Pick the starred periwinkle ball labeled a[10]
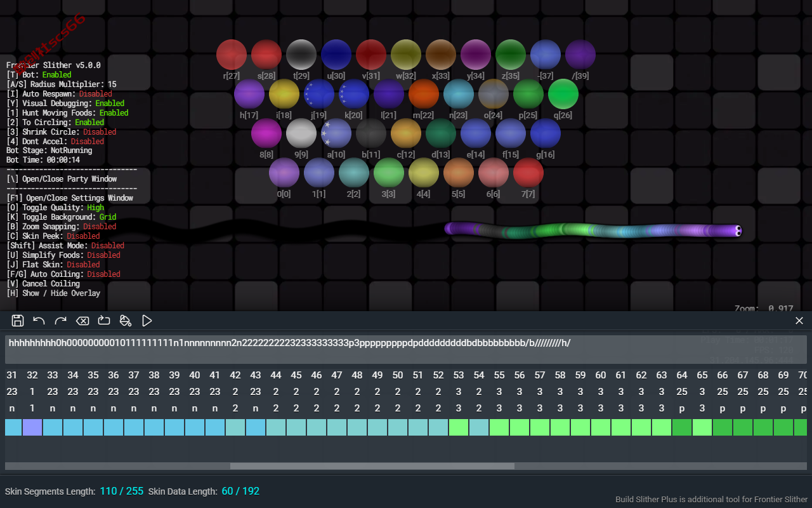The height and width of the screenshot is (508, 812). coord(336,133)
